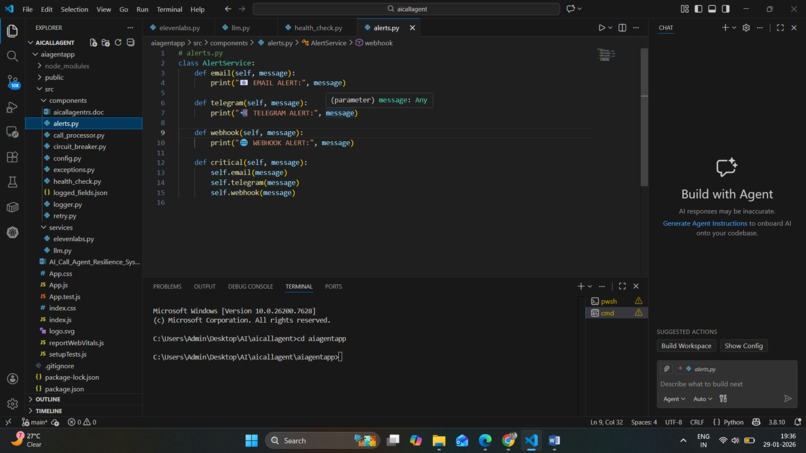Open the Extensions view

[12, 157]
